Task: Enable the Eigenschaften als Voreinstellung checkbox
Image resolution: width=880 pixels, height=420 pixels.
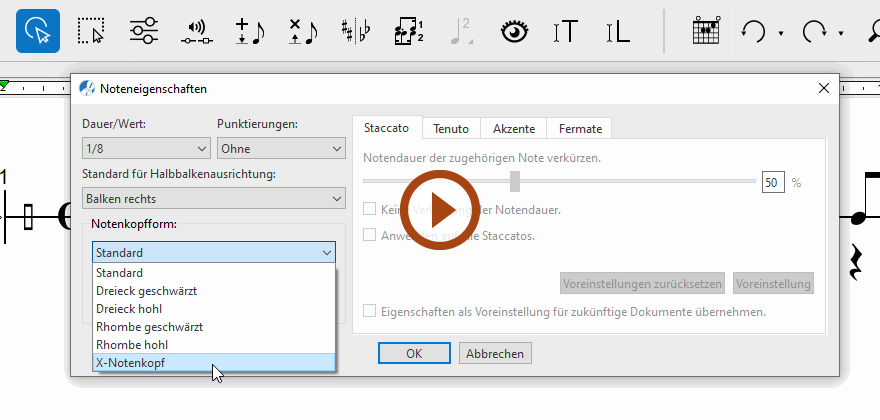Action: point(370,311)
